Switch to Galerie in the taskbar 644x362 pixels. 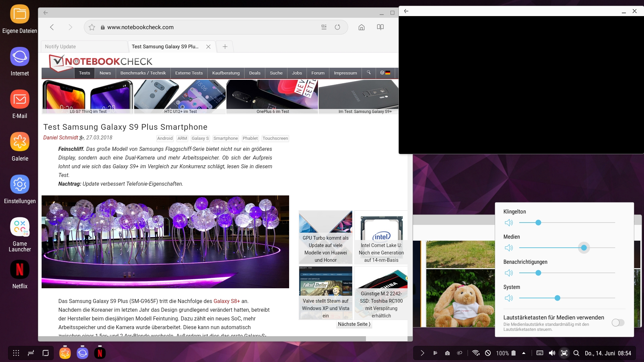65,353
